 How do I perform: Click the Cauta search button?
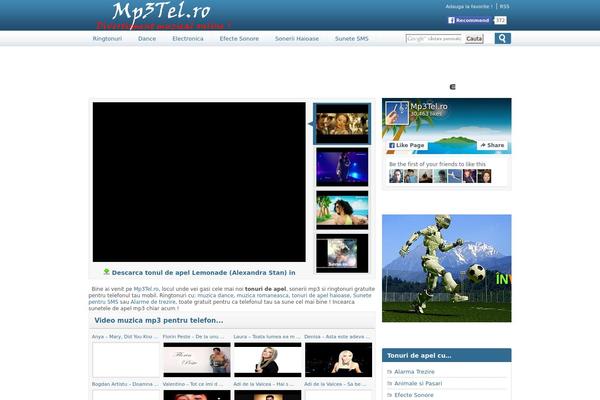coord(474,39)
